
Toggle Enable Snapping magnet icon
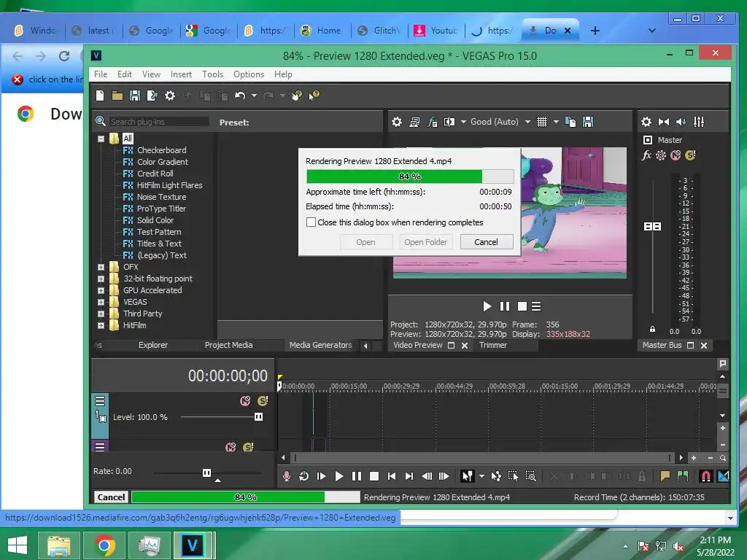pos(706,476)
